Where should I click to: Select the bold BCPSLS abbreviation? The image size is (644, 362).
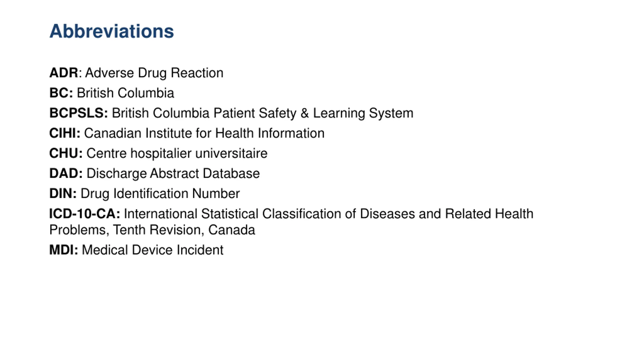[x=78, y=113]
